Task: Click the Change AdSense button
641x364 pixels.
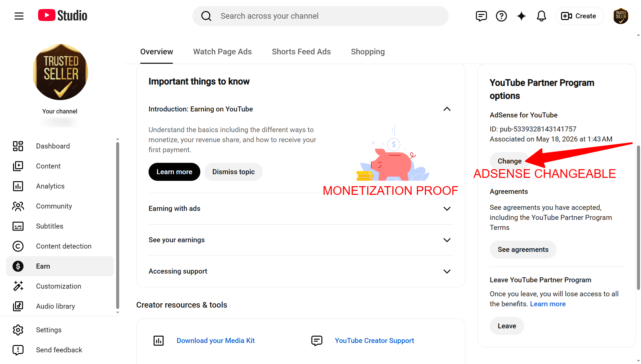Action: [509, 161]
